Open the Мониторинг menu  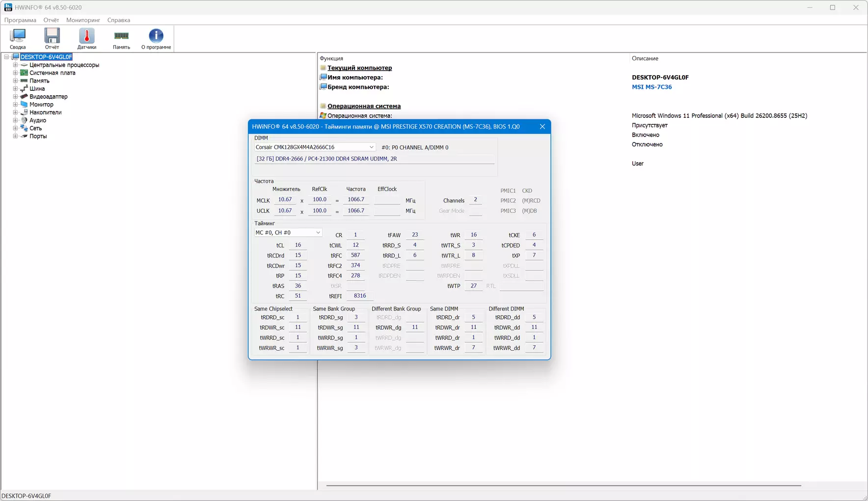click(83, 20)
